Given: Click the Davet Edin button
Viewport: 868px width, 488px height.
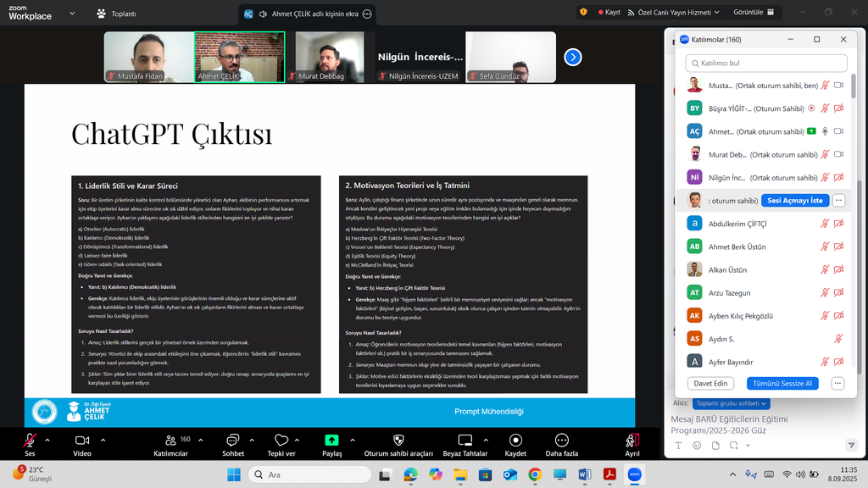Looking at the screenshot, I should [710, 384].
